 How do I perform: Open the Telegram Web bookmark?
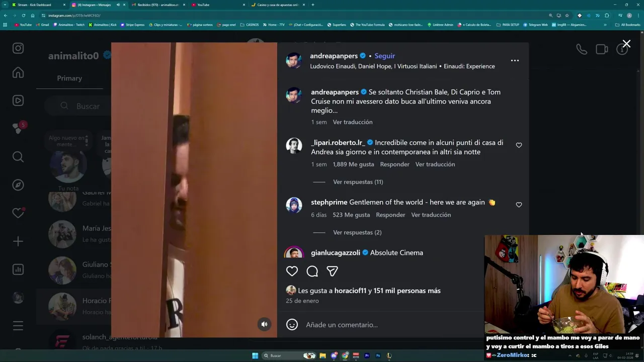535,25
